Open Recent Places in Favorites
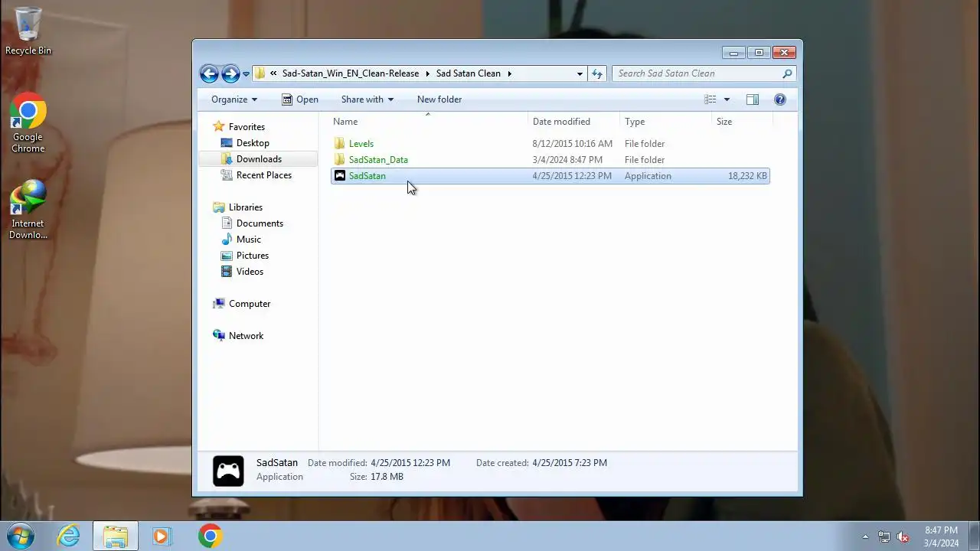The image size is (980, 551). click(x=264, y=175)
